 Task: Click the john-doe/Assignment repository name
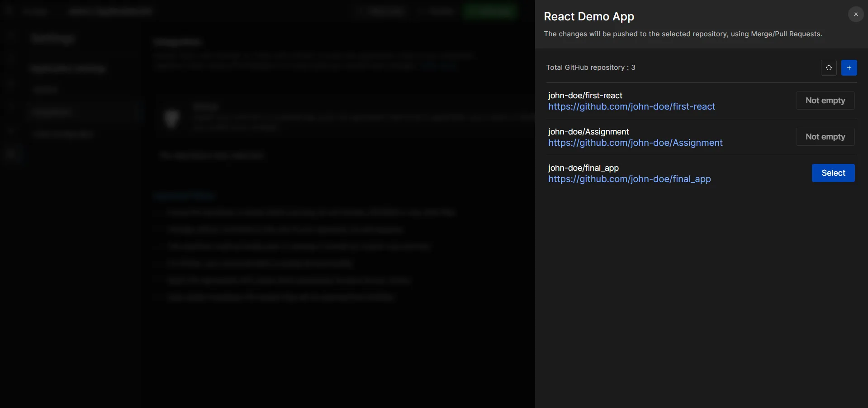point(588,132)
